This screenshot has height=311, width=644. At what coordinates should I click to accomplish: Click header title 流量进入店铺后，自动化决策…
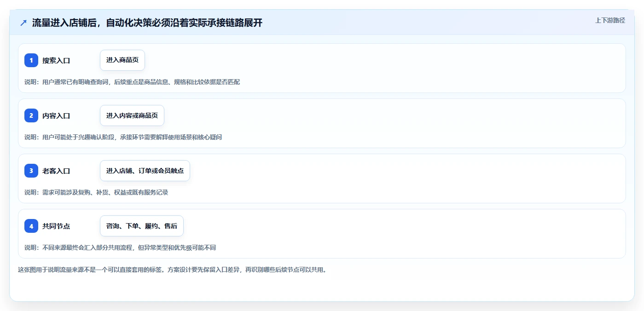pyautogui.click(x=147, y=23)
